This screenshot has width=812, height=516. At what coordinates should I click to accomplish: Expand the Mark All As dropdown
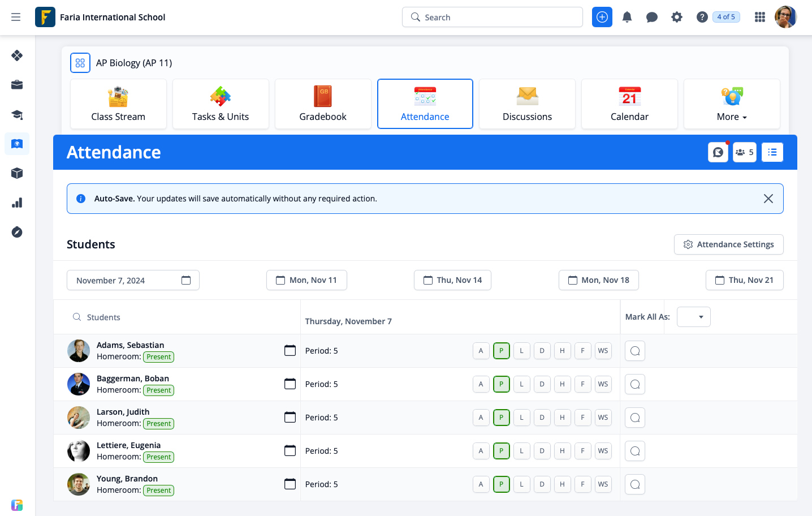tap(693, 317)
